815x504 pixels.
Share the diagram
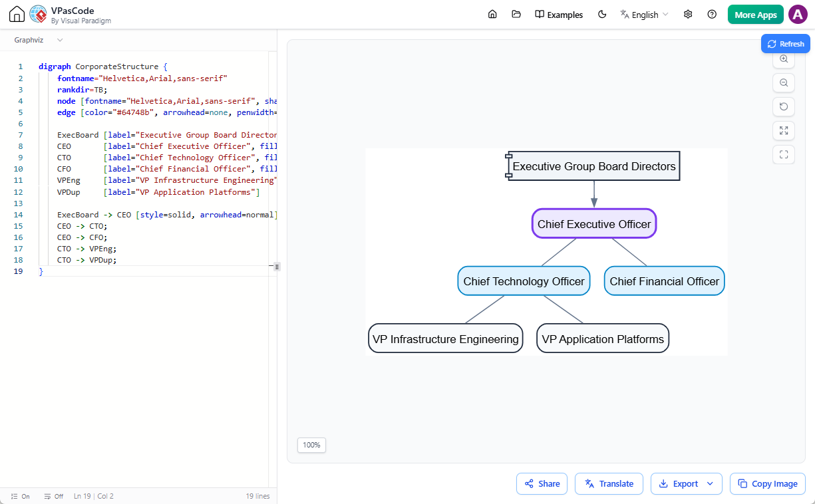pyautogui.click(x=542, y=483)
